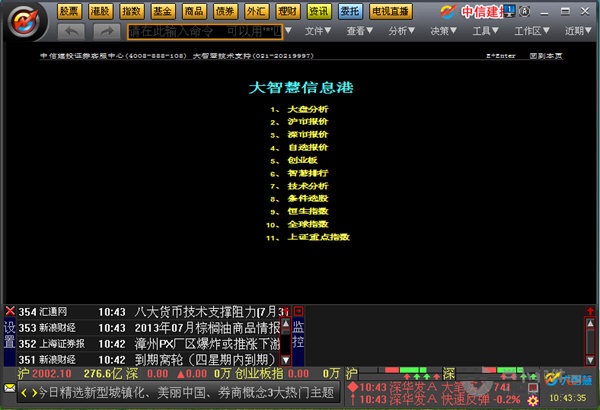Click the red up arrow above the right scrollbar
Screen dimensions: 600x410
point(590,311)
